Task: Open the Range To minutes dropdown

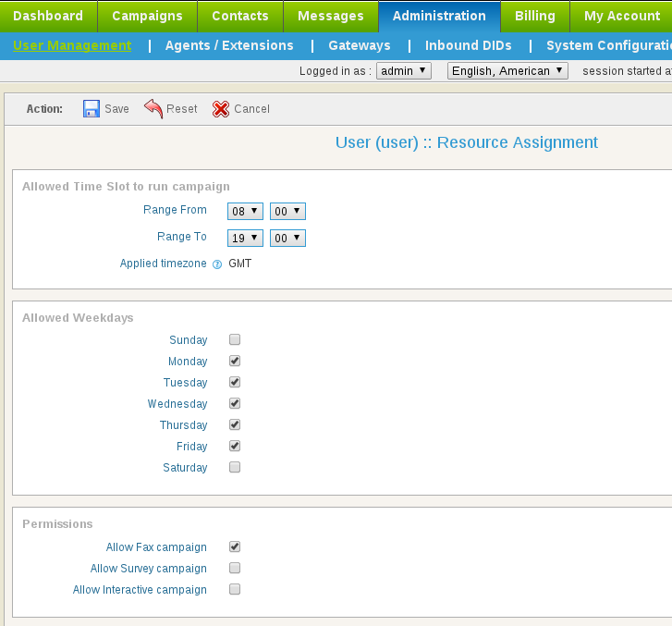Action: (287, 239)
